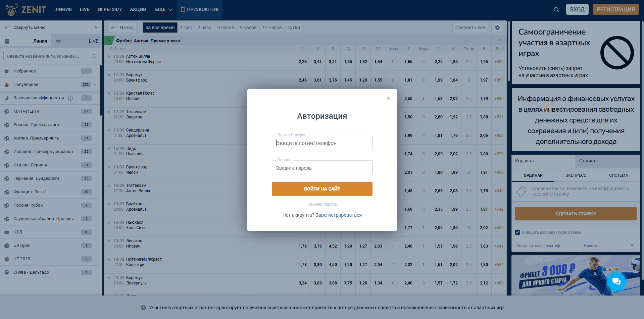Click the info icon next to Высокие коэффициенты

pyautogui.click(x=70, y=98)
